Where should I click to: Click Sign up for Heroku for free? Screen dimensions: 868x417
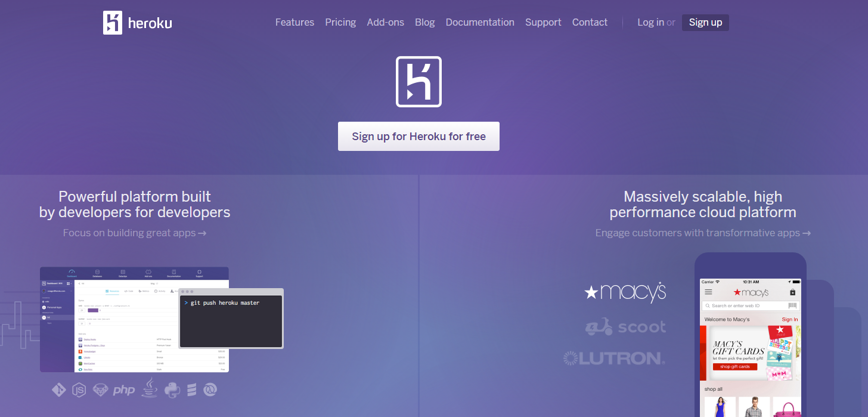[418, 136]
